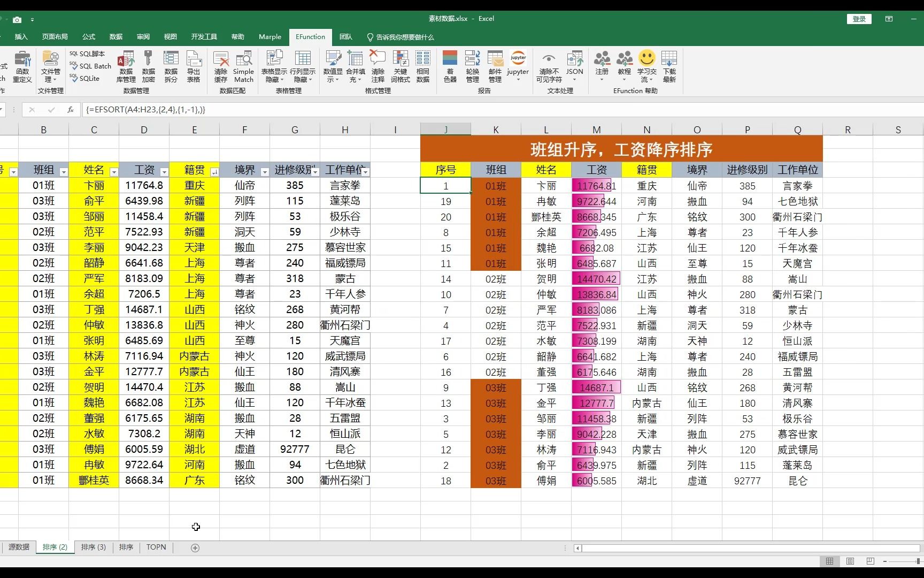The height and width of the screenshot is (578, 924).
Task: Click 关键词格式 icon
Action: coord(401,66)
